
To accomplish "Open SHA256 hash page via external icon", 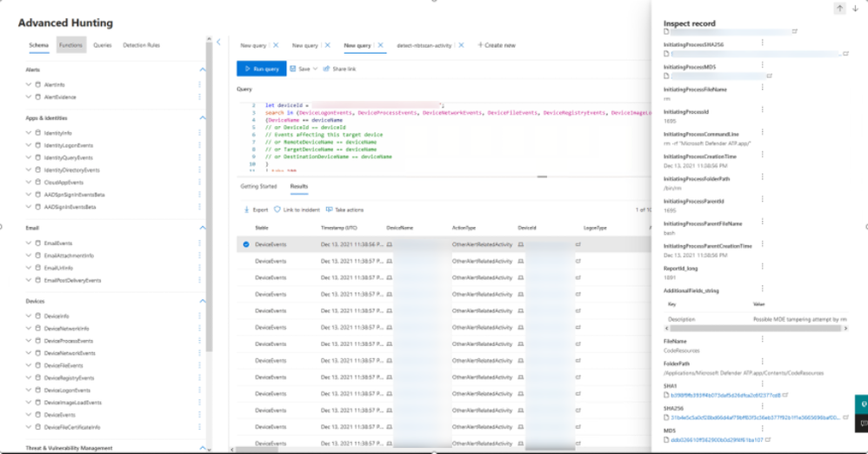I will 845,417.
